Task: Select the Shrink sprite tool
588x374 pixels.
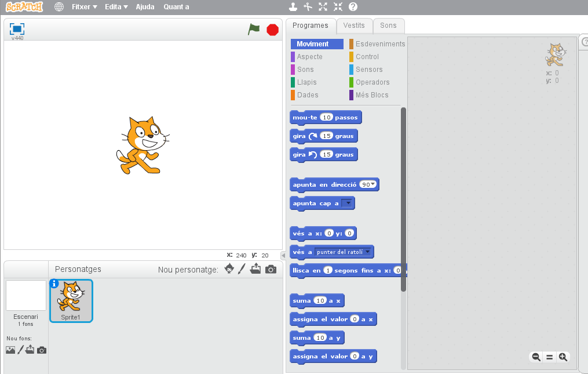Action: point(338,7)
